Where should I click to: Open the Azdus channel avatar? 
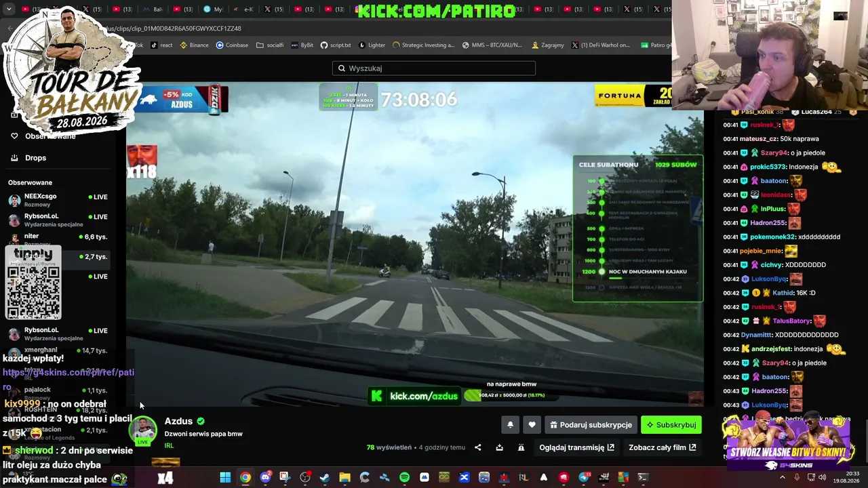pyautogui.click(x=143, y=430)
